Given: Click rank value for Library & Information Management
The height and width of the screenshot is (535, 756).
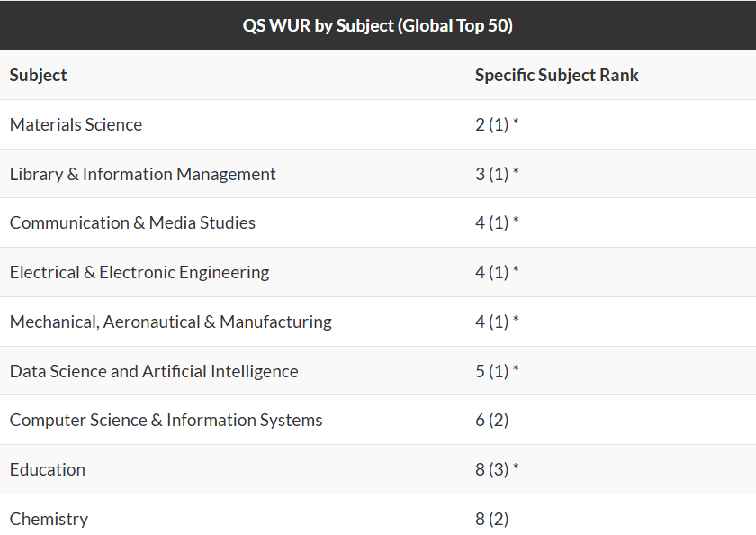Looking at the screenshot, I should 497,174.
